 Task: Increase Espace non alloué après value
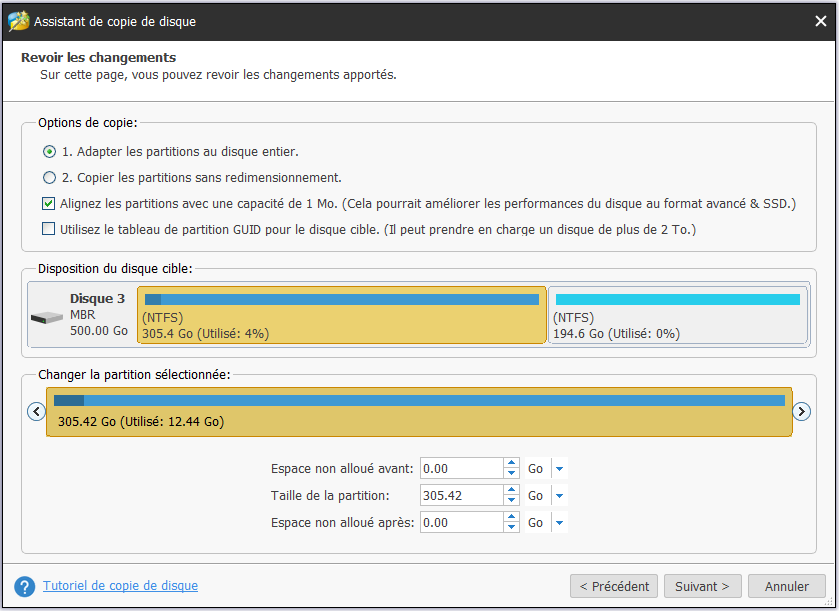coord(512,517)
